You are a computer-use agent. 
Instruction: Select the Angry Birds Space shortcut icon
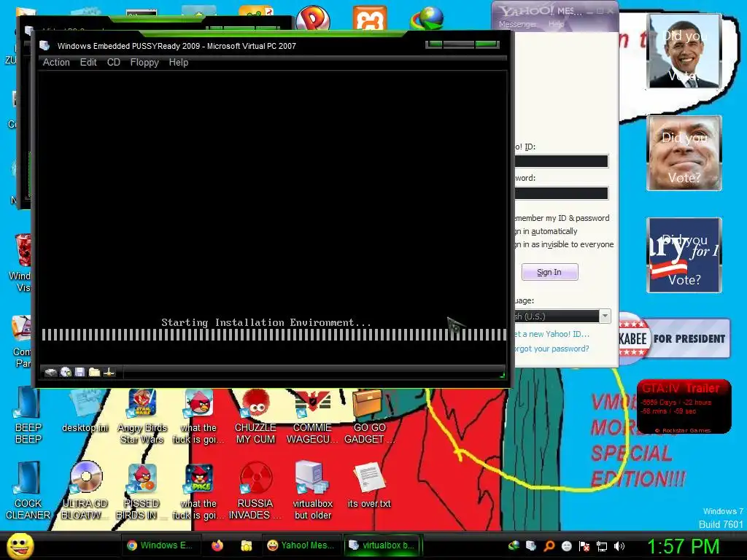point(198,491)
